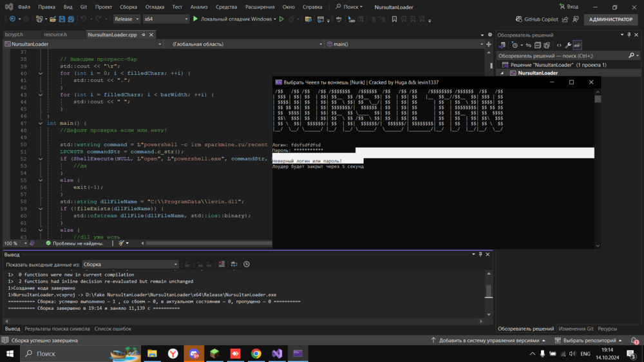This screenshot has height=362, width=644.
Task: Open the Yandex browser taskbar icon
Action: pyautogui.click(x=173, y=354)
